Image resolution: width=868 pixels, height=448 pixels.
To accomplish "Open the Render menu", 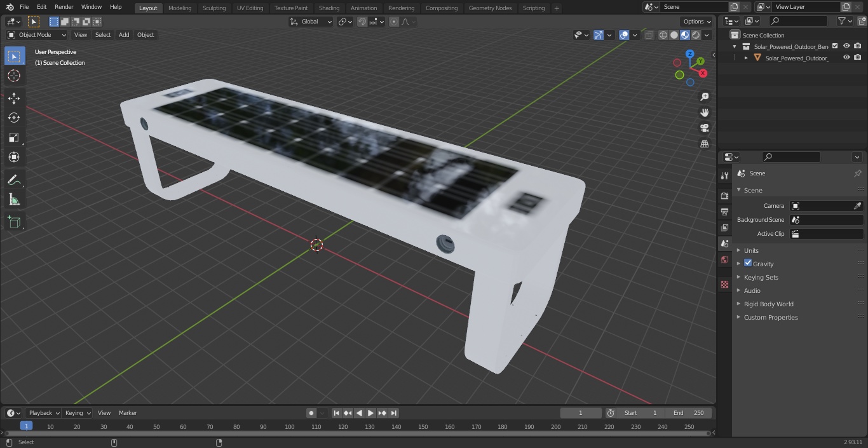I will tap(64, 7).
